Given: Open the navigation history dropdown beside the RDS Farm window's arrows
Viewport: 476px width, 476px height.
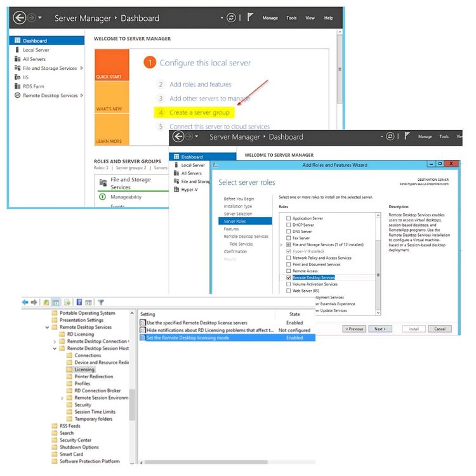Looking at the screenshot, I should coord(40,18).
